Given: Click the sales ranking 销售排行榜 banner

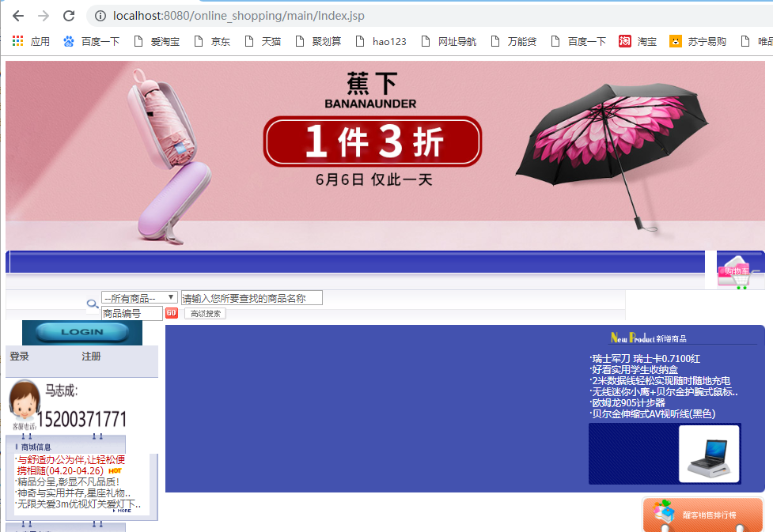Looking at the screenshot, I should 703,515.
